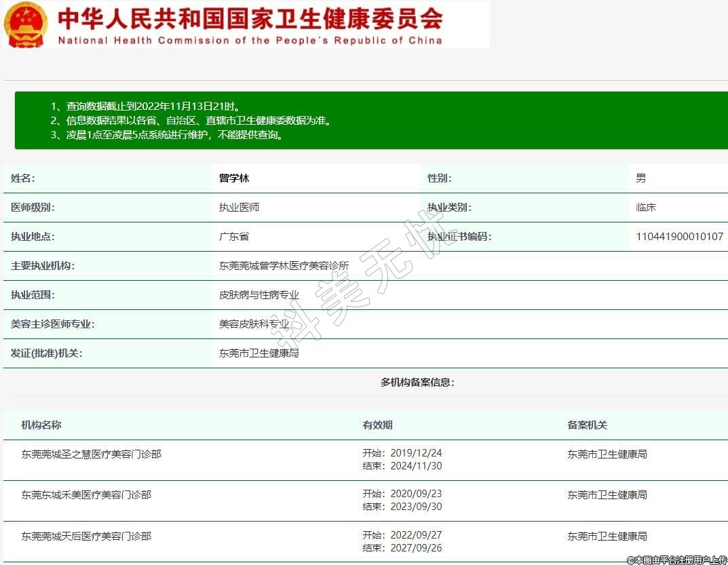Screen dimensions: 728x565
Task: Click the national emblem logo
Action: point(26,24)
